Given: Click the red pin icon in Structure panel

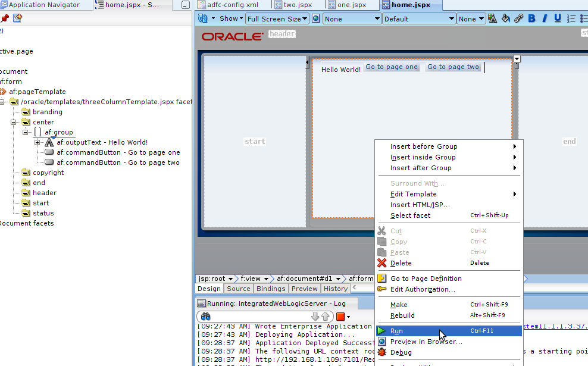Looking at the screenshot, I should point(5,18).
